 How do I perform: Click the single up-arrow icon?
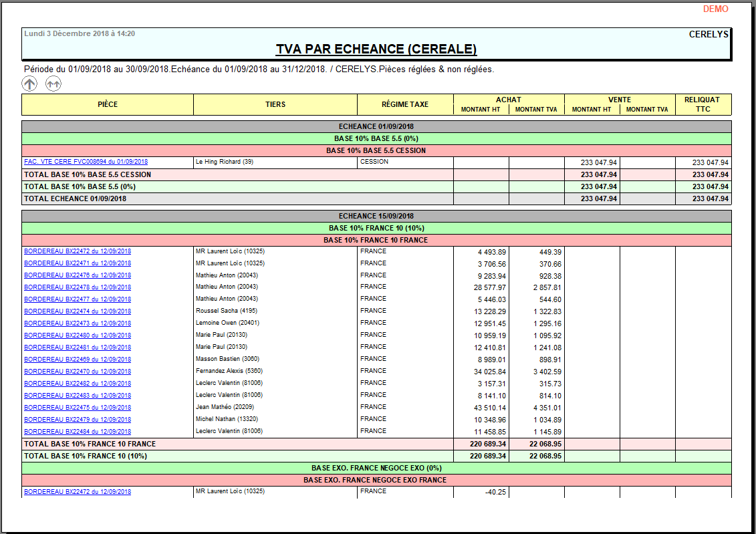point(29,84)
